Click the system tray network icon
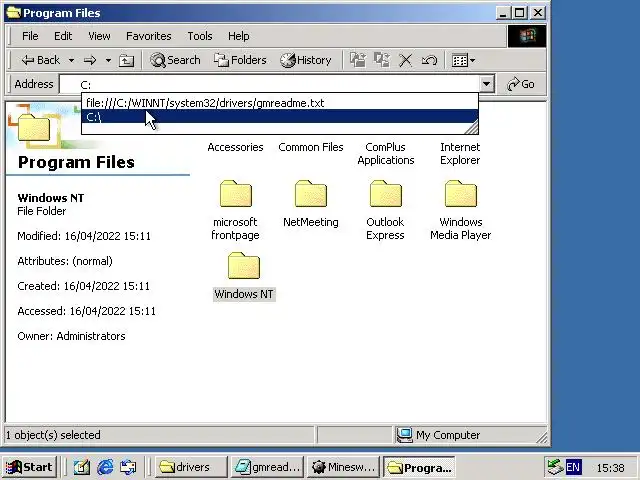 (x=555, y=467)
